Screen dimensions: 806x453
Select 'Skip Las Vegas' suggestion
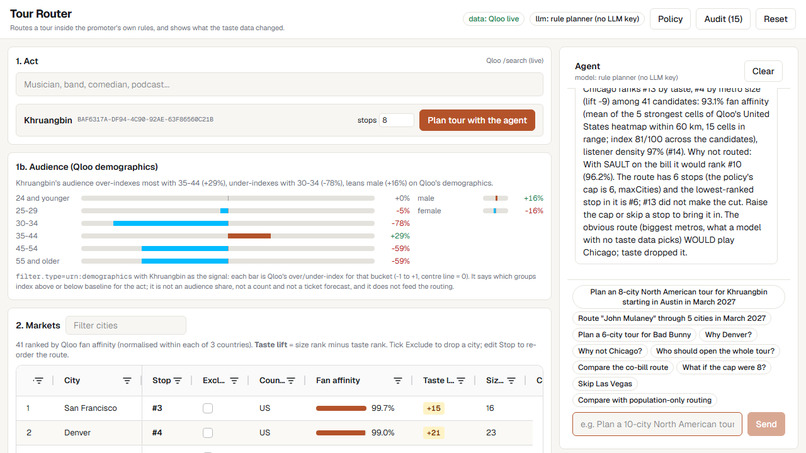(604, 384)
